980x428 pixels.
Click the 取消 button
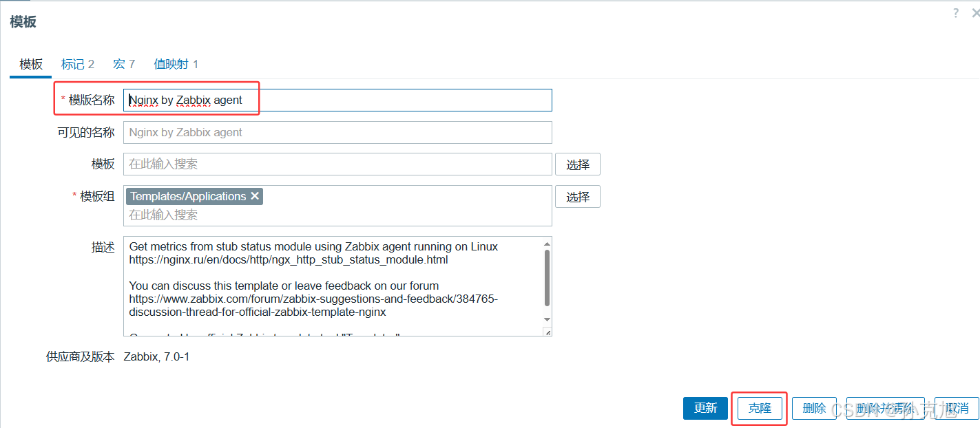coord(957,408)
